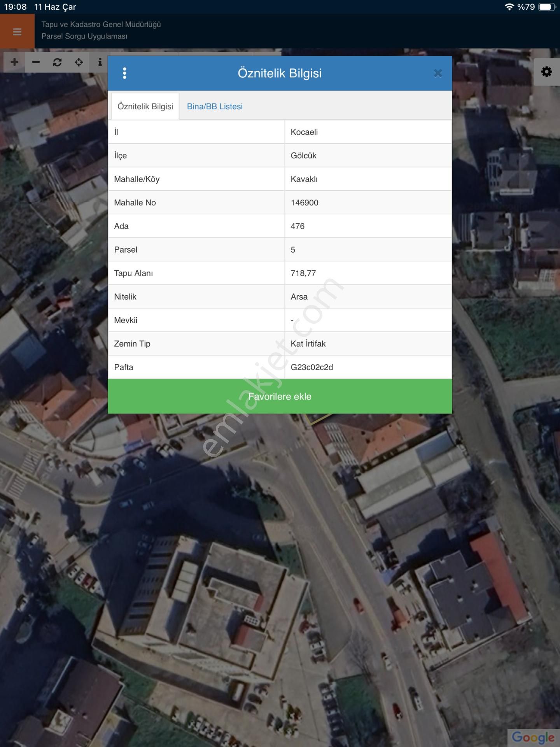Click the Kocaeli value cell
This screenshot has width=560, height=747.
304,132
